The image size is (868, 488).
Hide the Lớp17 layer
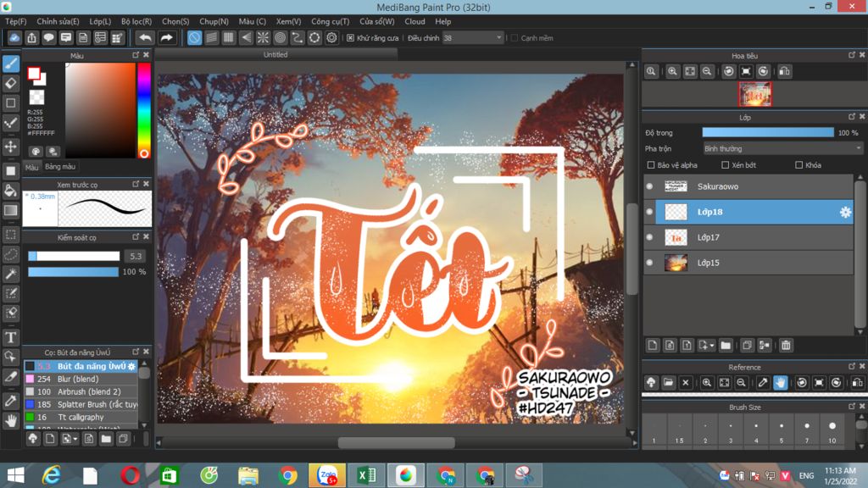tap(650, 237)
